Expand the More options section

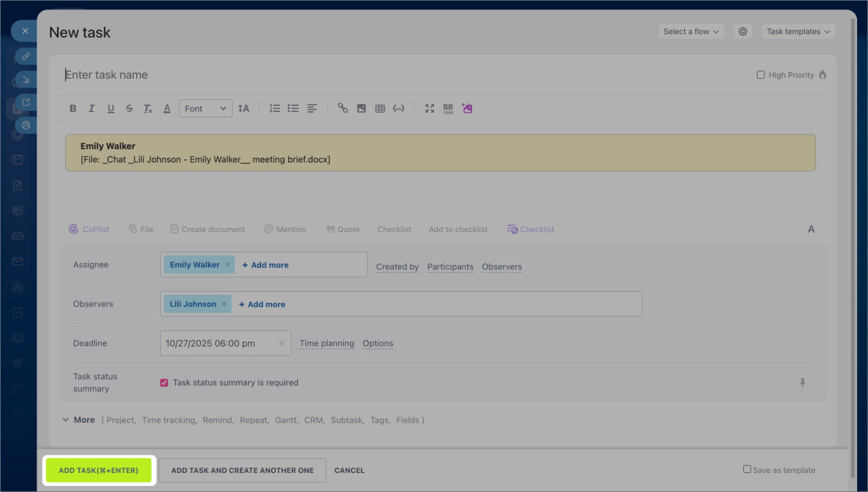[x=79, y=420]
